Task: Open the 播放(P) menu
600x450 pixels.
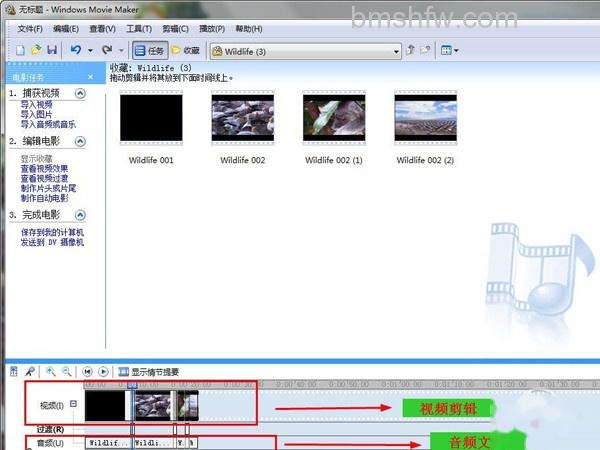Action: coord(212,29)
